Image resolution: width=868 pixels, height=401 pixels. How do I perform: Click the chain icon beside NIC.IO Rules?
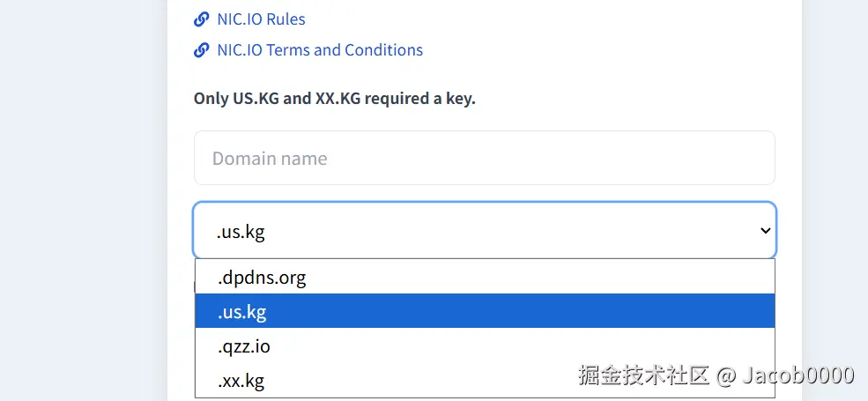coord(201,19)
